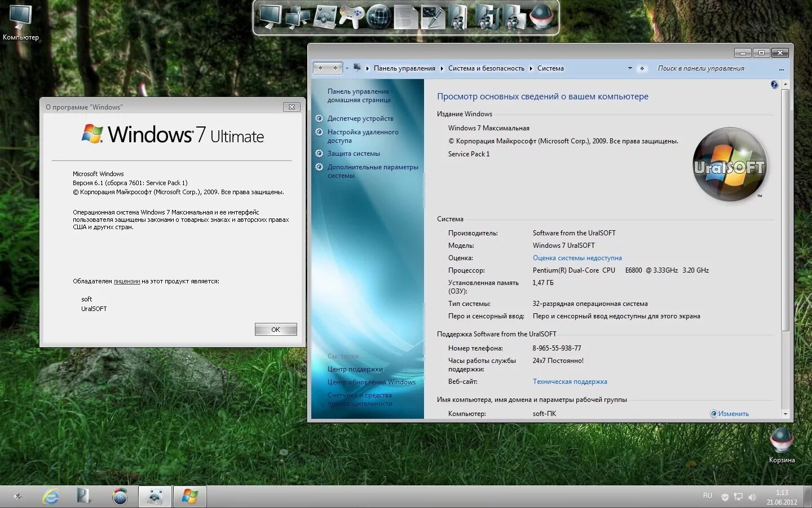812x508 pixels.
Task: Click the computer icon in the address bar
Action: pos(357,68)
